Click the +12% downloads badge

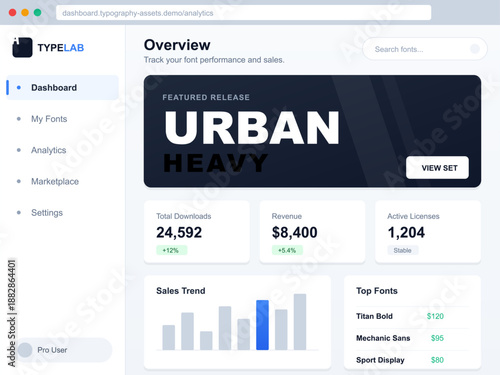172,250
